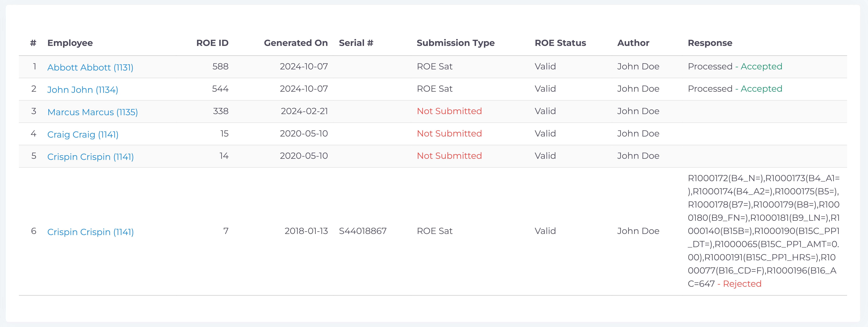Click the Submission Type column header
This screenshot has height=327, width=868.
(455, 43)
